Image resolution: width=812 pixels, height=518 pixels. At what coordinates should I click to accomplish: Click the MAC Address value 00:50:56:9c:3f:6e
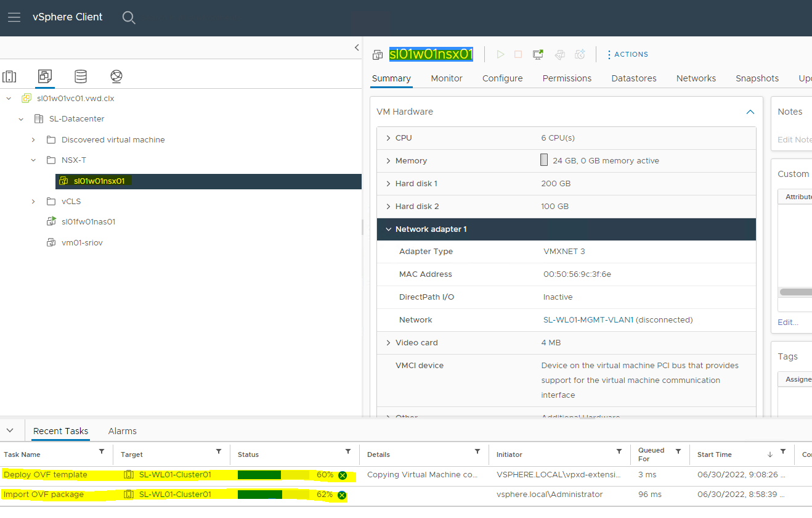pos(577,274)
